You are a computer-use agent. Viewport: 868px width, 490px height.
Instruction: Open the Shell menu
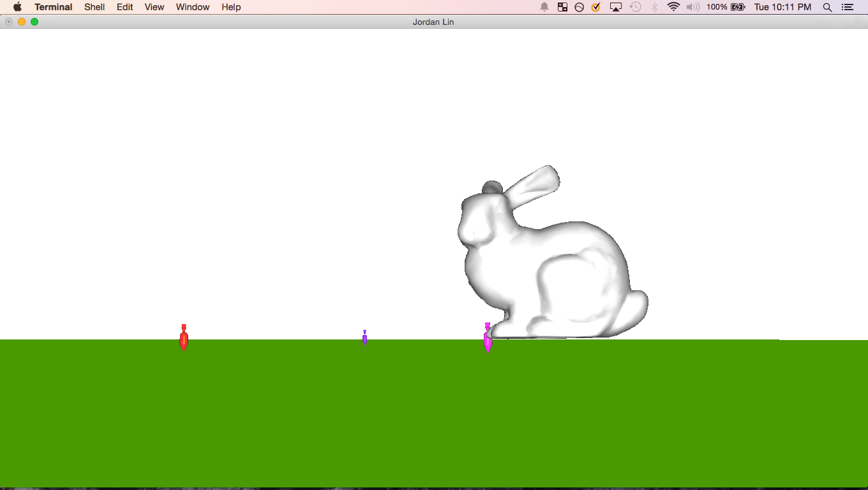tap(94, 7)
